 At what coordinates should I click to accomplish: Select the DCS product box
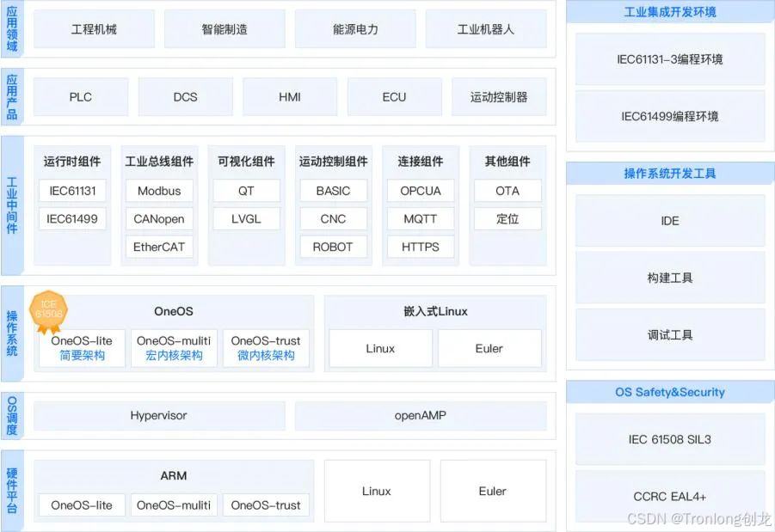pos(185,97)
